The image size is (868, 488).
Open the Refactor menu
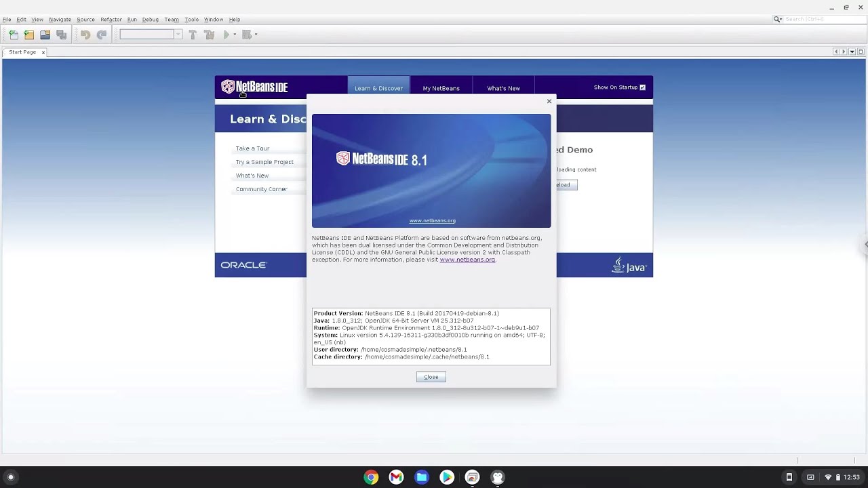[111, 20]
